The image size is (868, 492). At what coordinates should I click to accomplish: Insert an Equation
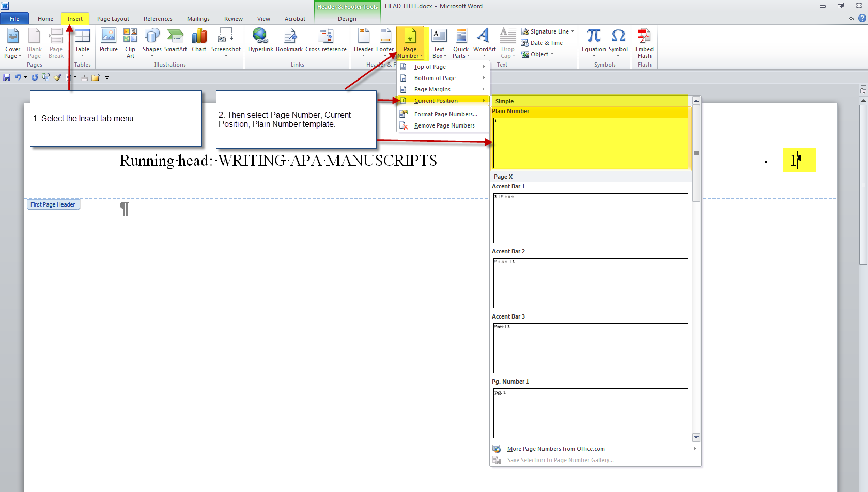[x=594, y=43]
